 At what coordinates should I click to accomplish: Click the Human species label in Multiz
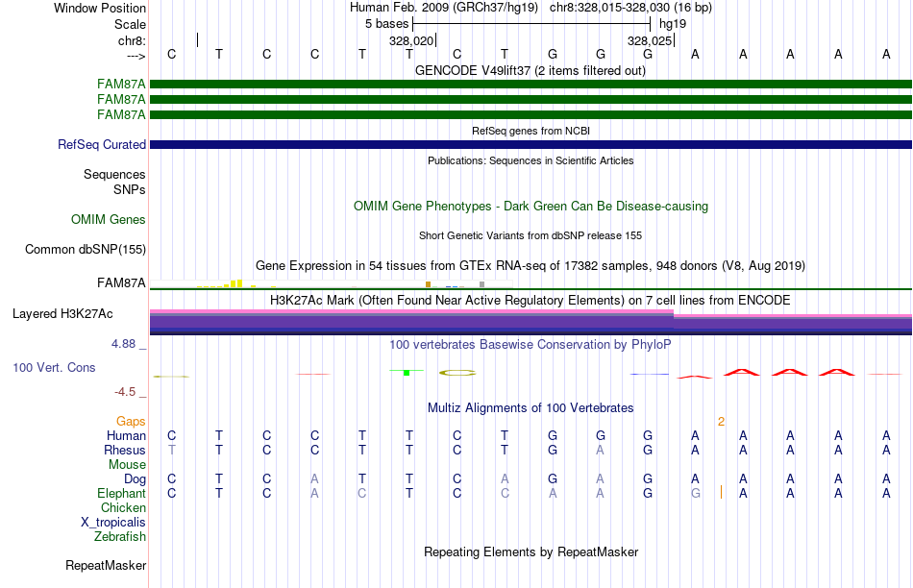tap(126, 436)
